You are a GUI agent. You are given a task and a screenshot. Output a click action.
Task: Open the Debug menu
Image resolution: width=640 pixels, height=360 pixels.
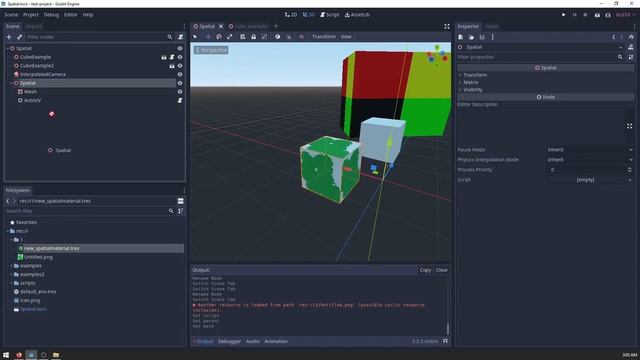point(51,15)
